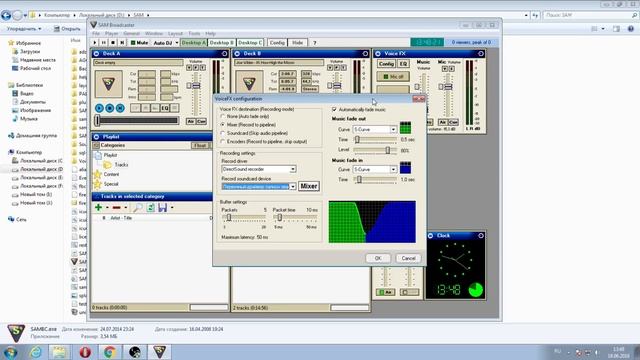
Task: Open the Player menu
Action: pyautogui.click(x=111, y=33)
